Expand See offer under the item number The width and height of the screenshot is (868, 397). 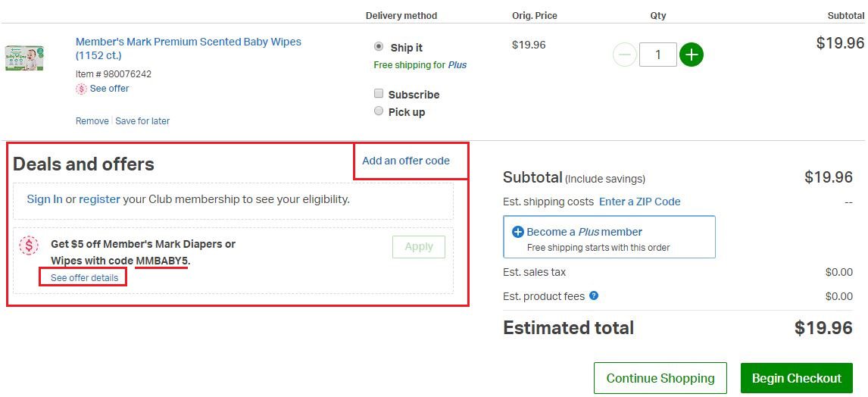[109, 89]
